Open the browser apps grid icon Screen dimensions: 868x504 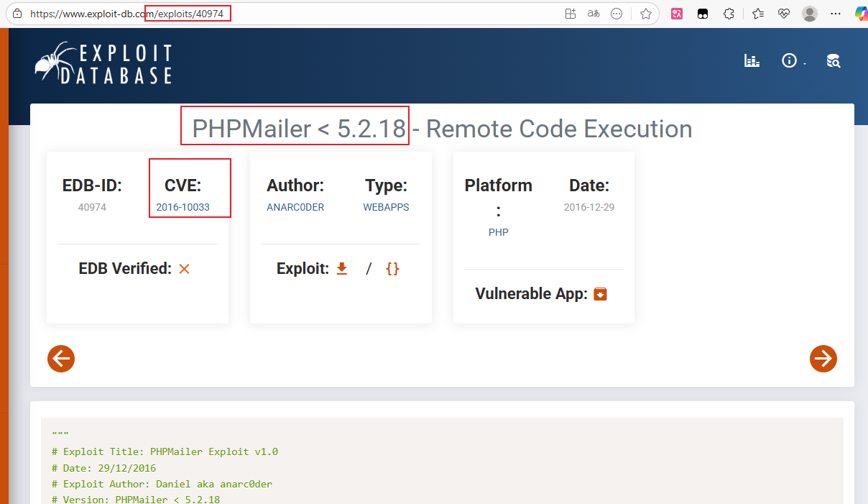[571, 14]
